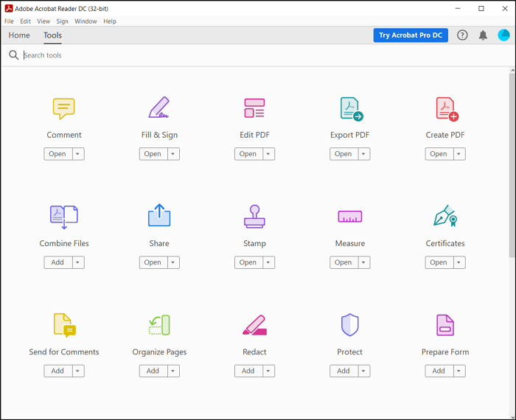Expand the Combine Files dropdown arrow
This screenshot has height=420, width=516.
[78, 262]
